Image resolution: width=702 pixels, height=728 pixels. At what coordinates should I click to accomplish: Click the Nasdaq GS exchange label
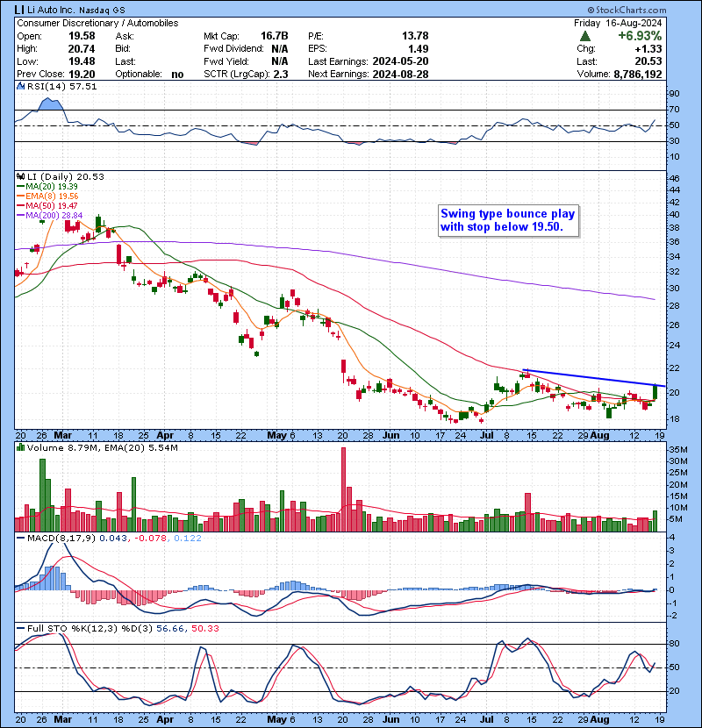[102, 11]
